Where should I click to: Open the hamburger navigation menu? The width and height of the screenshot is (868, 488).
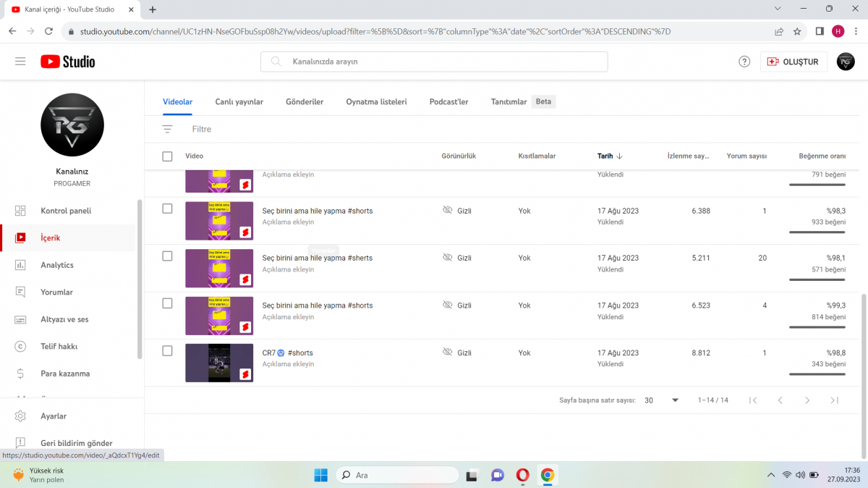pos(20,62)
